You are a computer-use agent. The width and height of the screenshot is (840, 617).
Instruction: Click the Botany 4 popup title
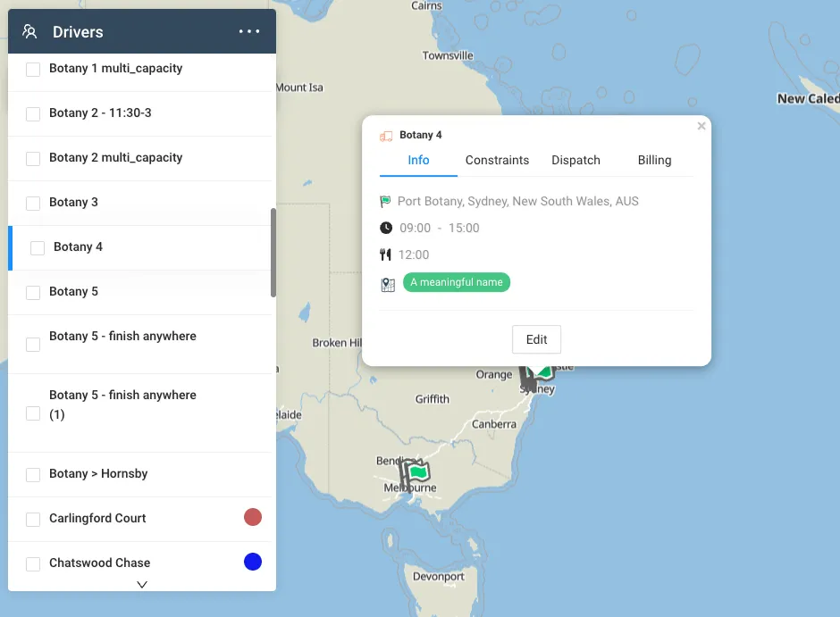click(421, 135)
